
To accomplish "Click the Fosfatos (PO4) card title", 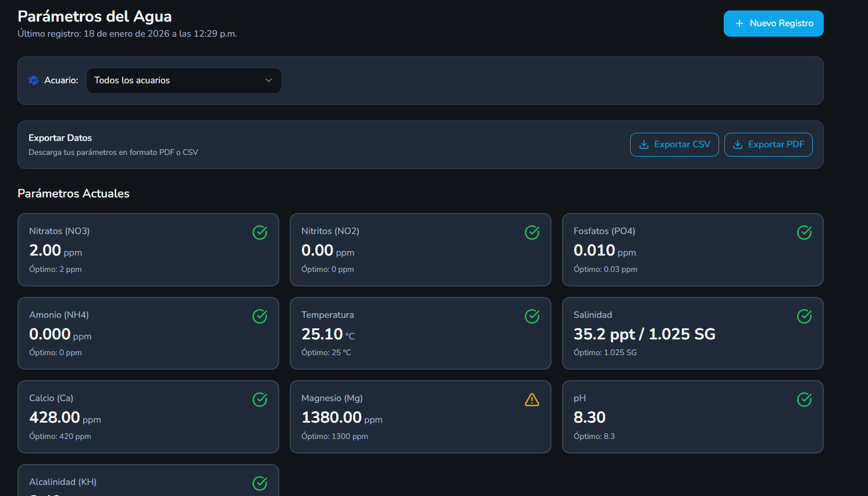I will point(604,231).
